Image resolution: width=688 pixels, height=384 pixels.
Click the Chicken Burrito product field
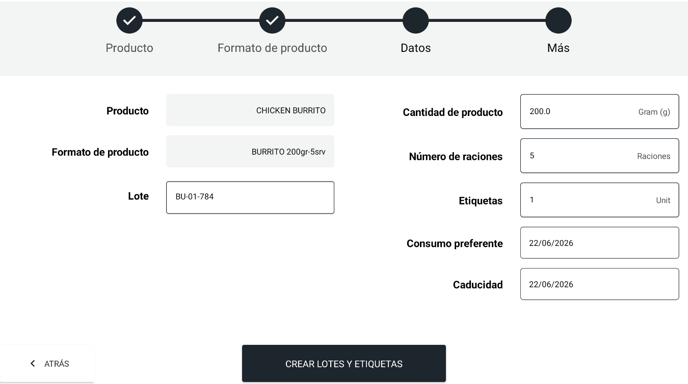250,110
